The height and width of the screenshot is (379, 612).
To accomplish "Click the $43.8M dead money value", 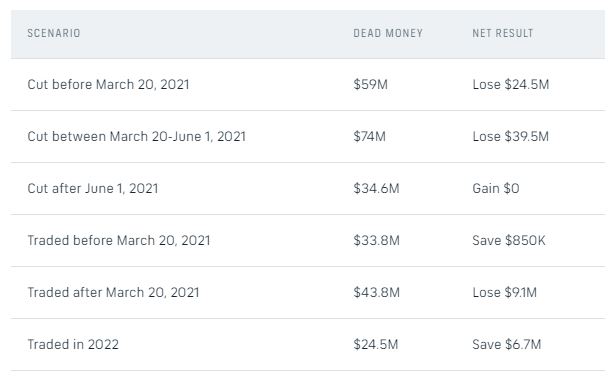I will coord(376,292).
